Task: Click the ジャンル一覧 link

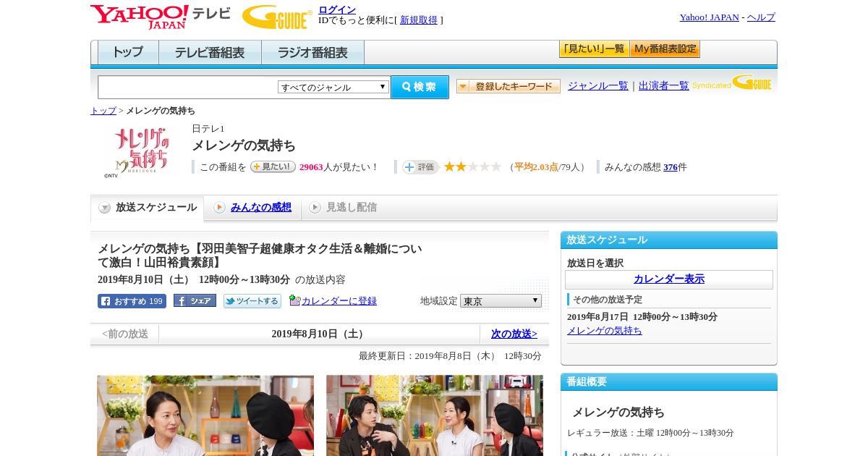Action: click(598, 86)
